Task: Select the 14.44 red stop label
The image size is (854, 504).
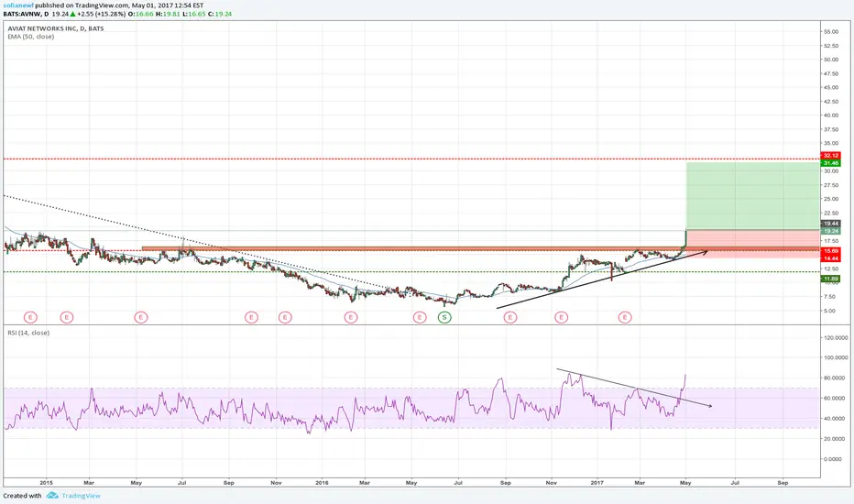Action: click(x=831, y=258)
